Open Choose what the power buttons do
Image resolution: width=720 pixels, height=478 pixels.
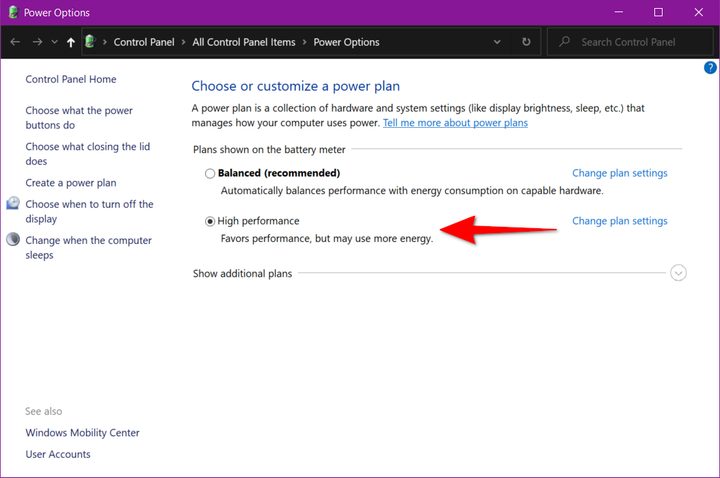(x=79, y=118)
